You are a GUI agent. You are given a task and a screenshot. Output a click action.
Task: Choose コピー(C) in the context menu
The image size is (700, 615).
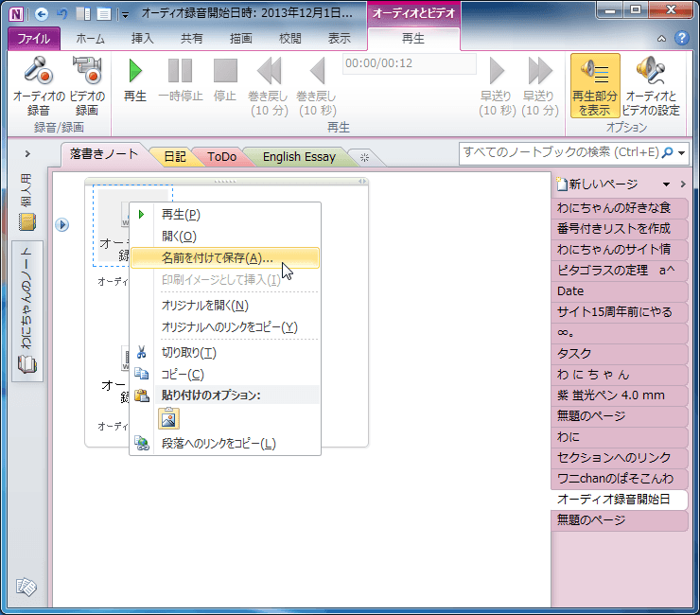[225, 375]
